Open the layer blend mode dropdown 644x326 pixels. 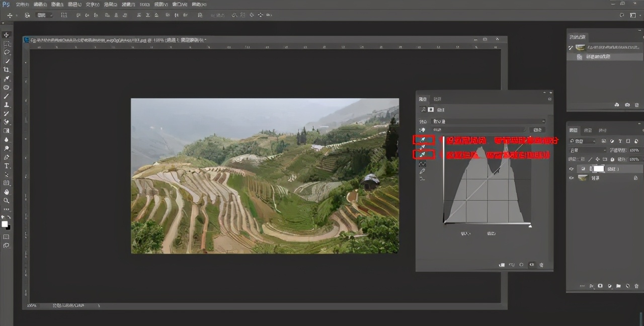click(588, 150)
